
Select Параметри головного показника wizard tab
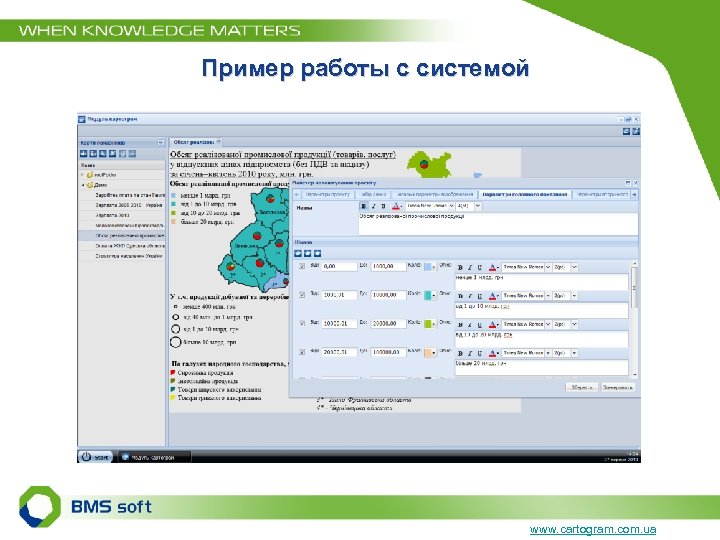[x=524, y=195]
